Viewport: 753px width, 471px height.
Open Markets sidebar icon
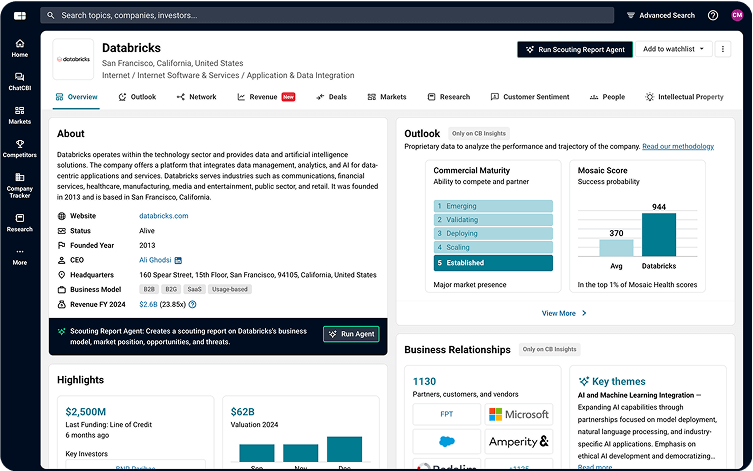pyautogui.click(x=20, y=114)
